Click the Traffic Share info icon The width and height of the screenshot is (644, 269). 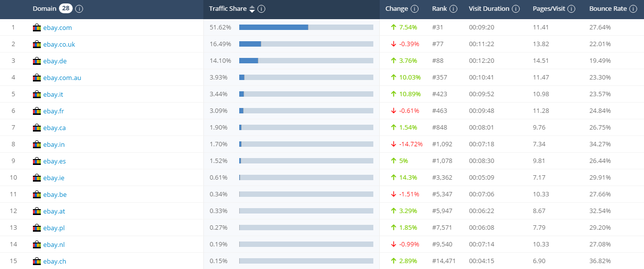coord(262,9)
